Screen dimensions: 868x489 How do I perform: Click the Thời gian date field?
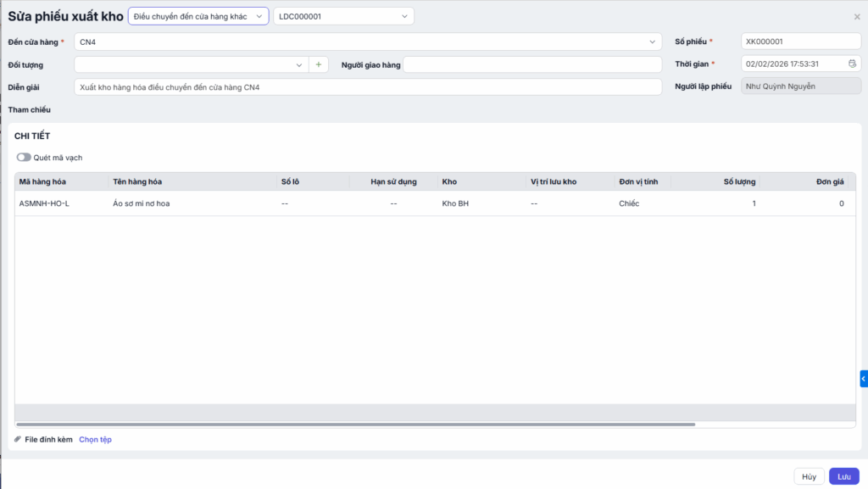(800, 64)
